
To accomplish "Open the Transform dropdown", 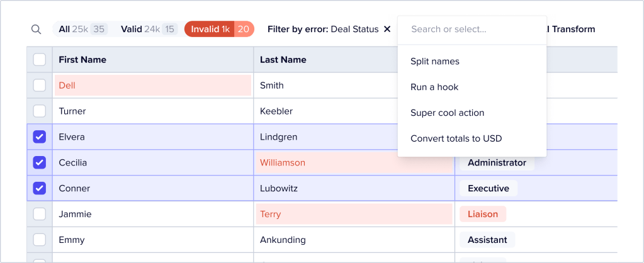I will pos(572,29).
